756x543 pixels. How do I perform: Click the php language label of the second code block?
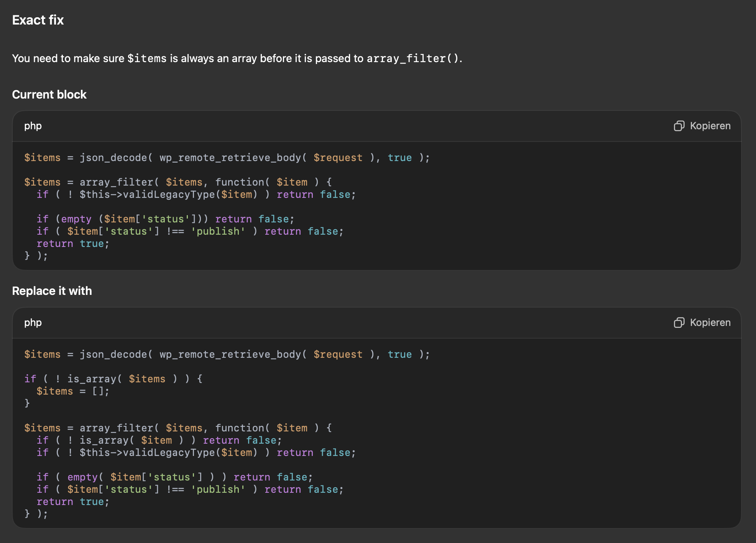tap(33, 323)
